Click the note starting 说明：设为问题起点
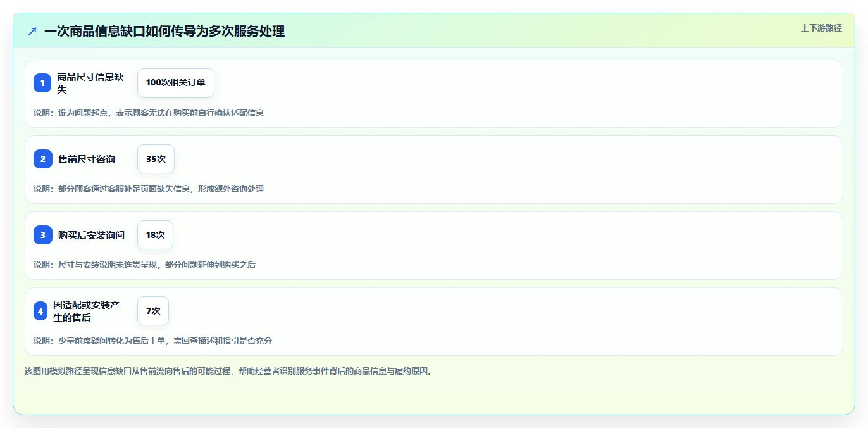 pyautogui.click(x=149, y=113)
